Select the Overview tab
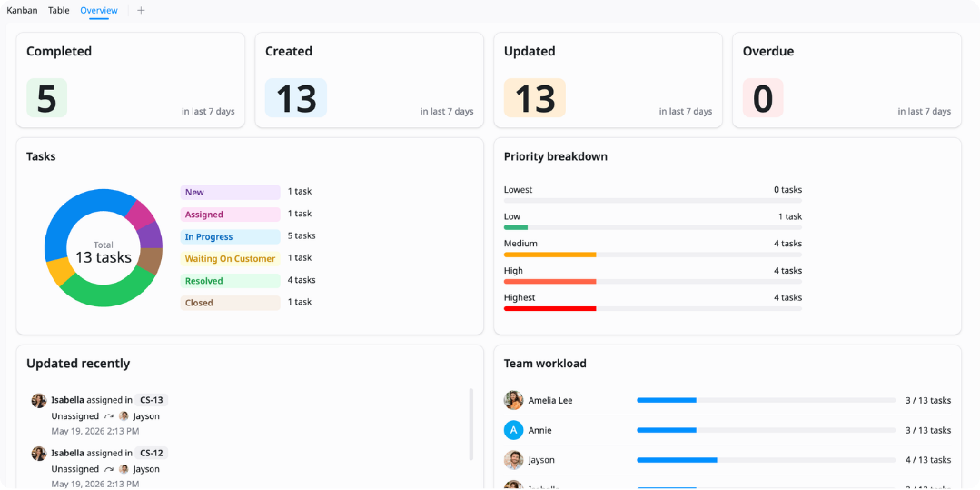This screenshot has height=490, width=980. (x=99, y=11)
